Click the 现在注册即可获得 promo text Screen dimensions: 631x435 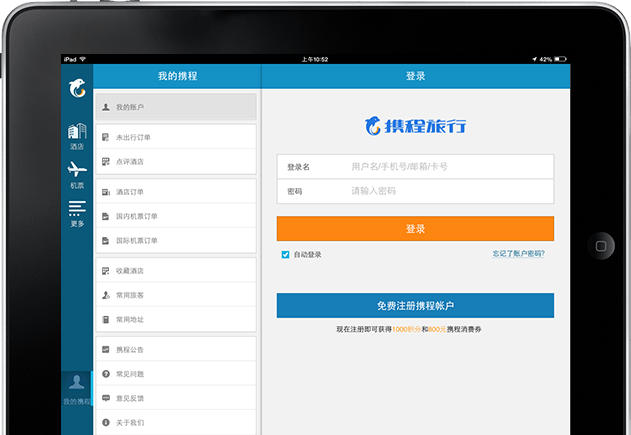(364, 329)
